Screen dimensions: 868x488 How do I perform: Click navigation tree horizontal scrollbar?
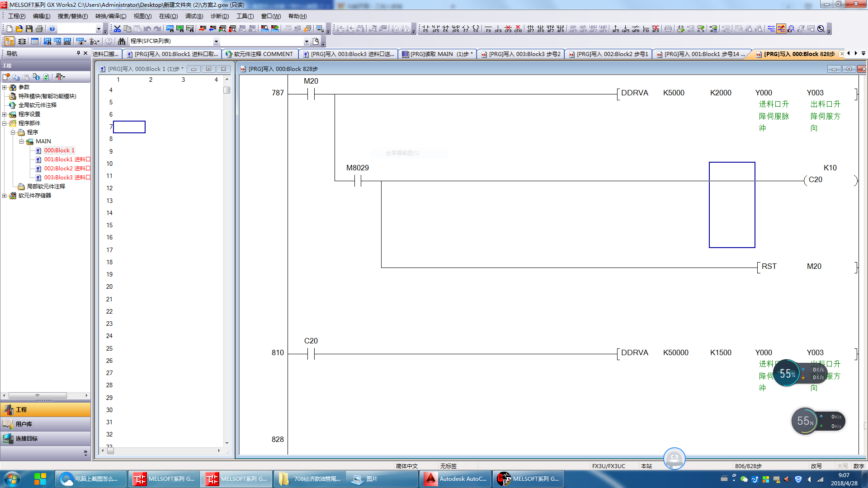38,395
